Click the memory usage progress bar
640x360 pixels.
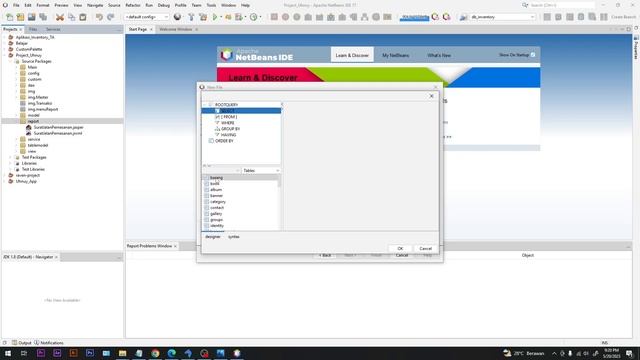coord(414,17)
